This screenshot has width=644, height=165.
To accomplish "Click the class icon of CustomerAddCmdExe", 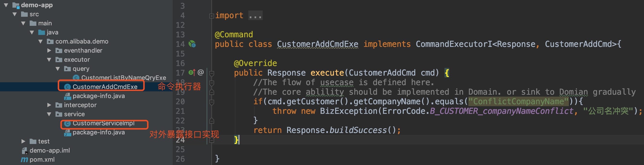I will [67, 87].
